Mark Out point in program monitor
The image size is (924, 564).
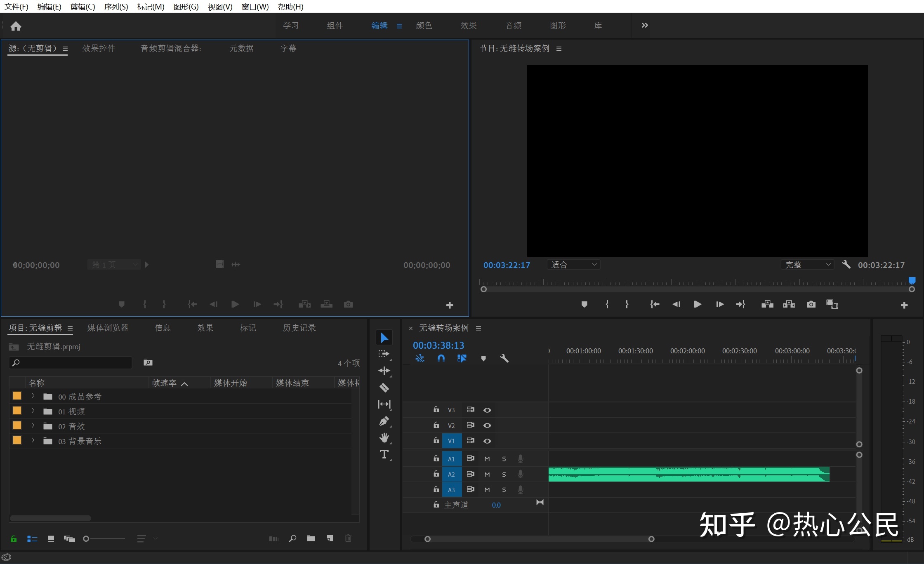(x=627, y=304)
